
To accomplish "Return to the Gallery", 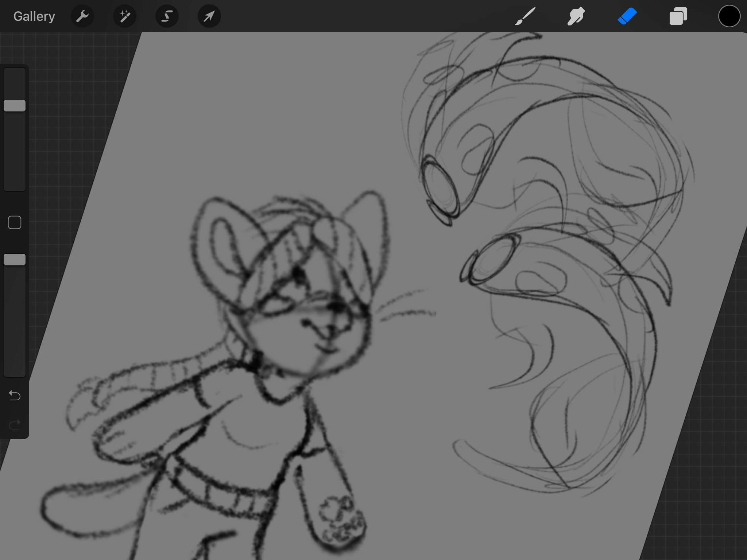I will (x=34, y=16).
